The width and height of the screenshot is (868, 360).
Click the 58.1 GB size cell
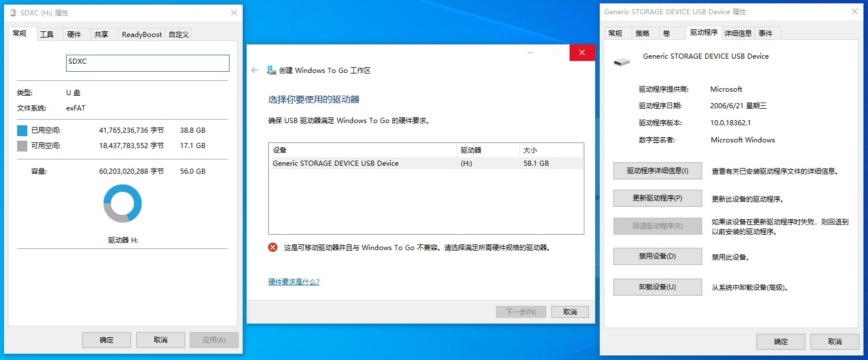(536, 163)
